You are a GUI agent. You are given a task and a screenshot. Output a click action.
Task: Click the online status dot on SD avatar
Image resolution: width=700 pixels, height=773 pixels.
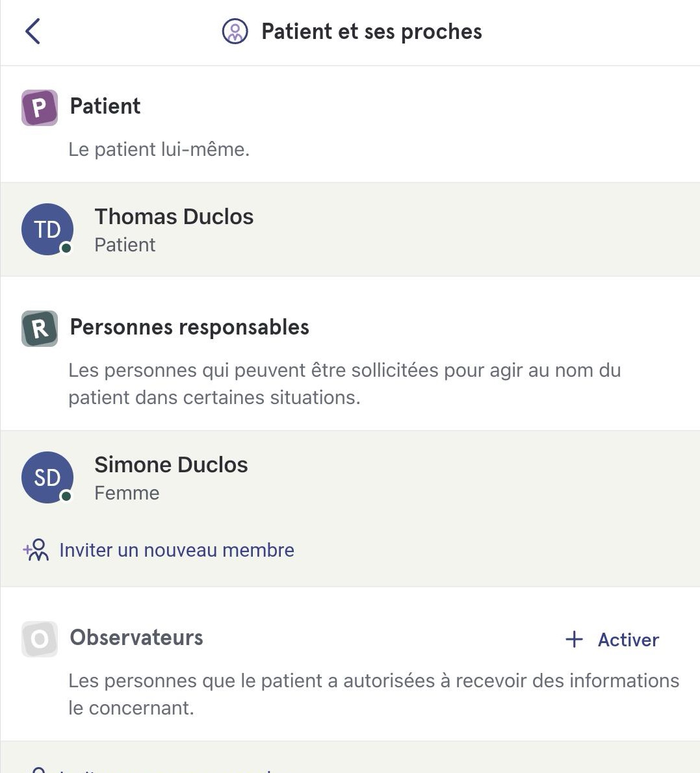click(x=66, y=496)
